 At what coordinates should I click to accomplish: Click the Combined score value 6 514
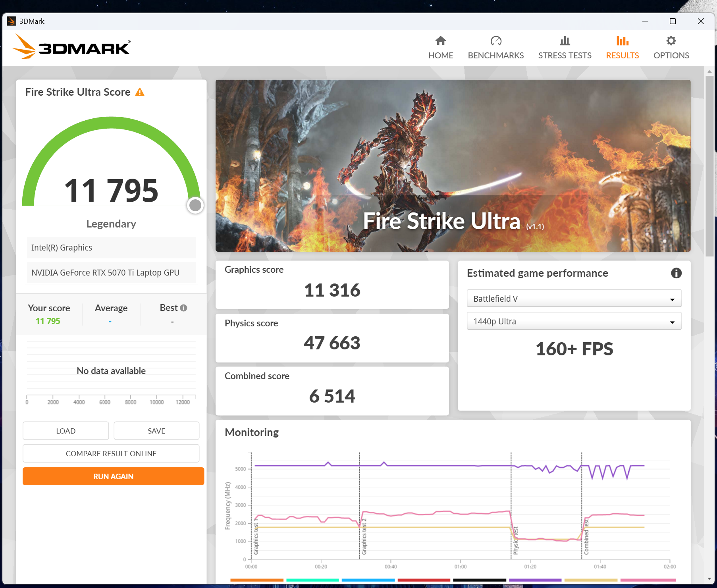[332, 396]
